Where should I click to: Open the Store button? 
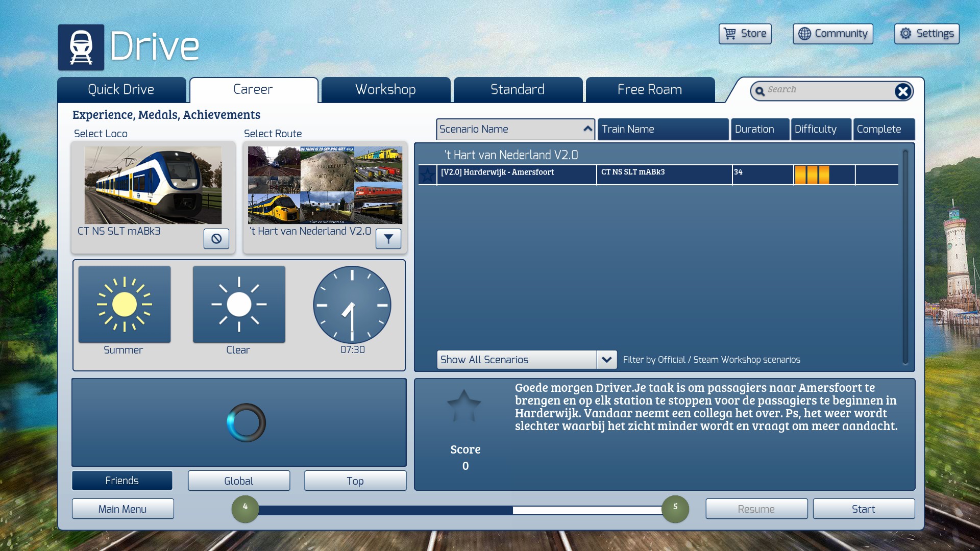(x=745, y=34)
